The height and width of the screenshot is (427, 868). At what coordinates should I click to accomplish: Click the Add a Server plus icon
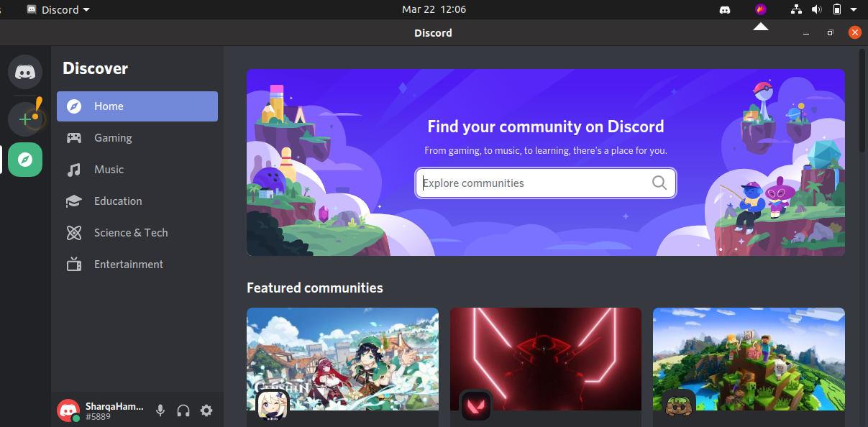[25, 119]
